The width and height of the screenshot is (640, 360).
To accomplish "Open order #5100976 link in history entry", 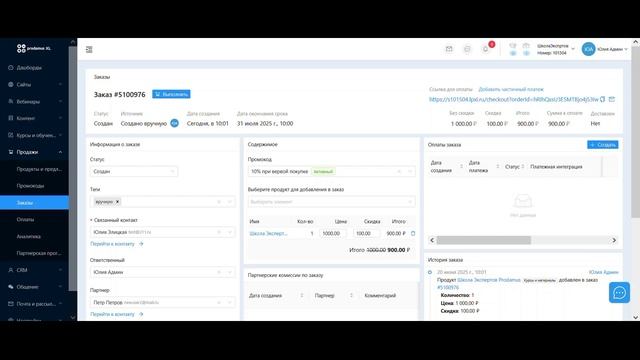I will coord(448,287).
